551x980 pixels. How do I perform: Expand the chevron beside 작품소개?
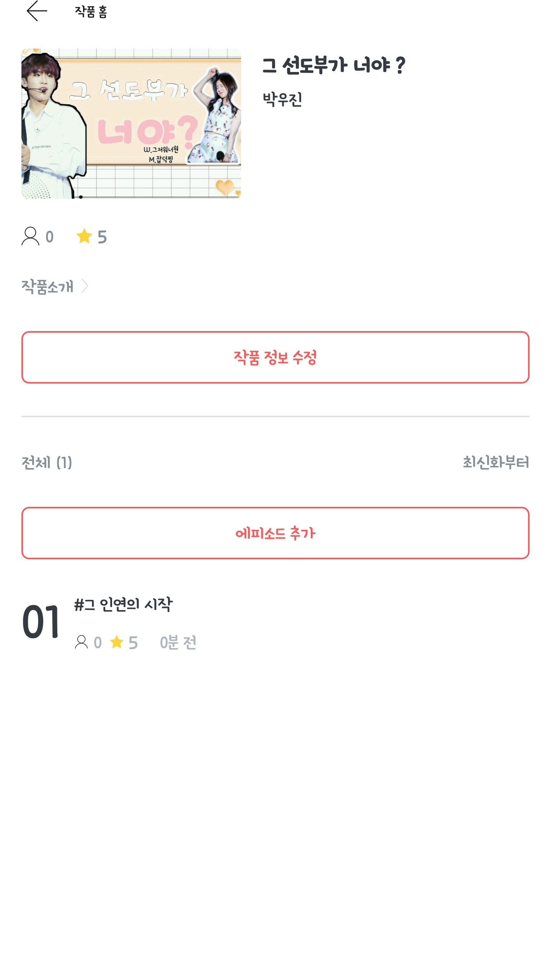pos(85,286)
